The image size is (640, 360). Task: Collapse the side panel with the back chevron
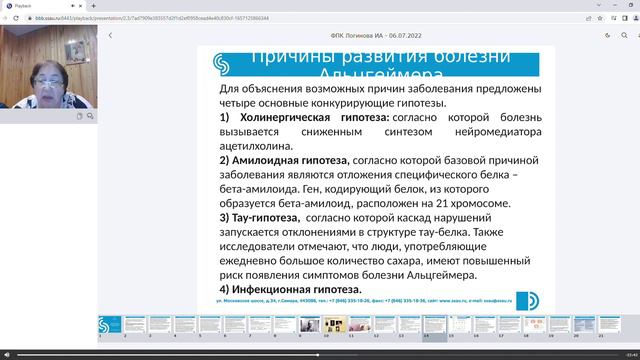110,36
